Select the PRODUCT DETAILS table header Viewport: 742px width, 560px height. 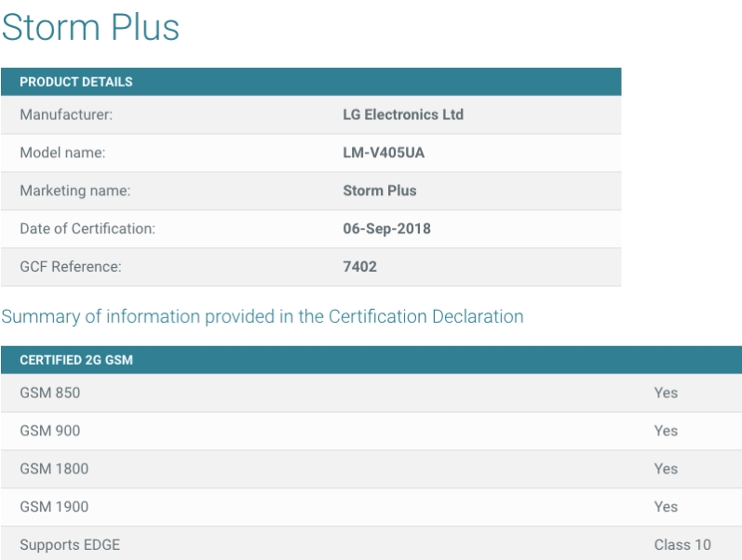pyautogui.click(x=311, y=82)
